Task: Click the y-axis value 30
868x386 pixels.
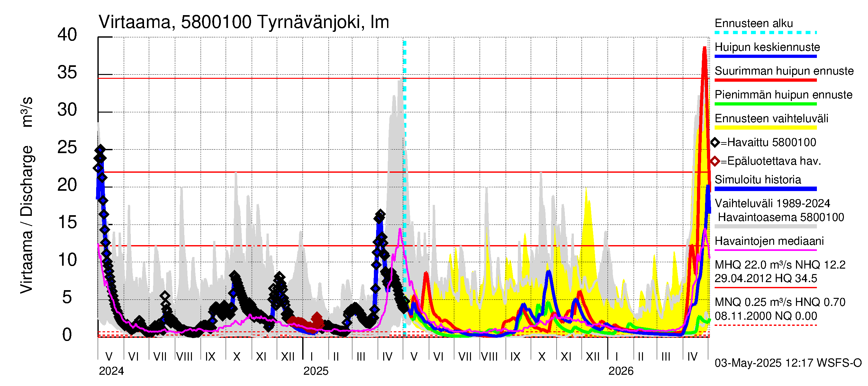Action: click(67, 110)
